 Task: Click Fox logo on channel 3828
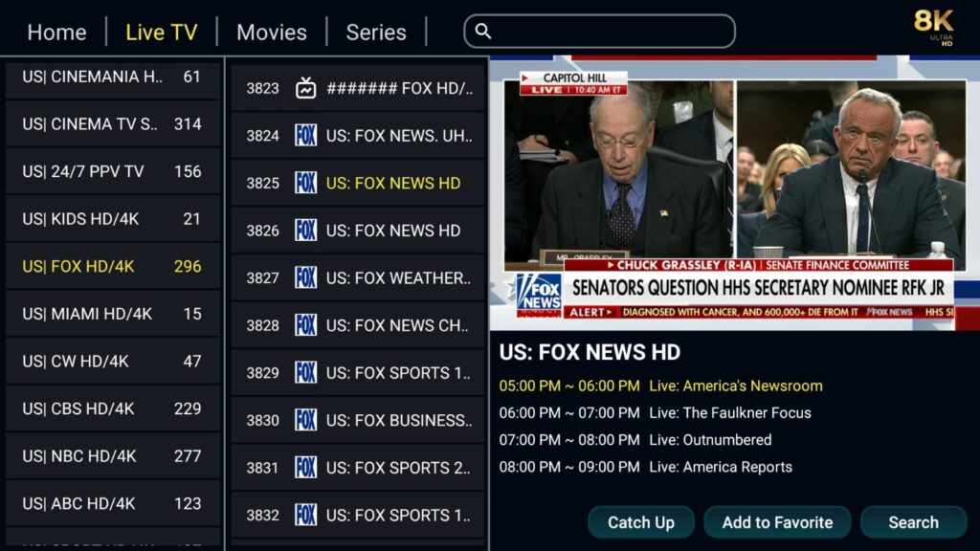305,325
